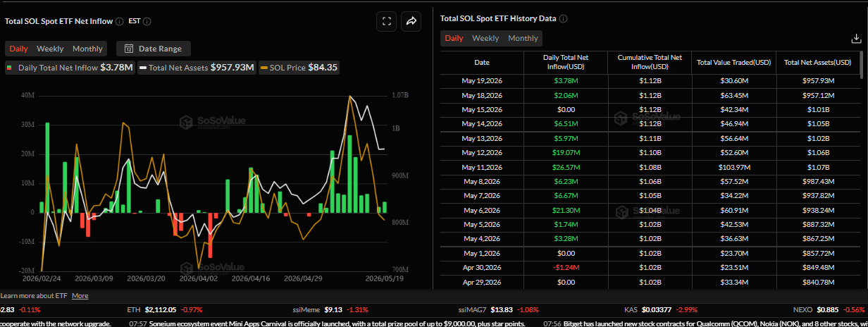Image resolution: width=868 pixels, height=327 pixels.
Task: Switch the chart to the Monthly view
Action: click(87, 49)
